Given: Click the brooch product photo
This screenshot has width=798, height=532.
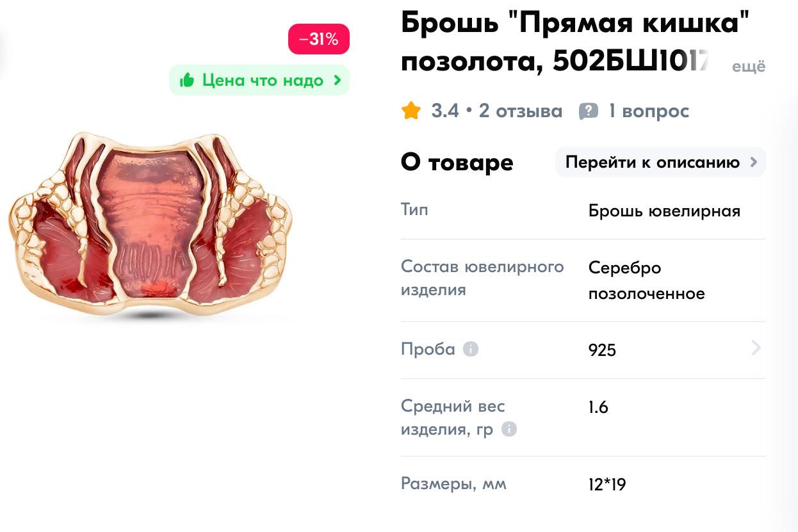Looking at the screenshot, I should point(151,224).
